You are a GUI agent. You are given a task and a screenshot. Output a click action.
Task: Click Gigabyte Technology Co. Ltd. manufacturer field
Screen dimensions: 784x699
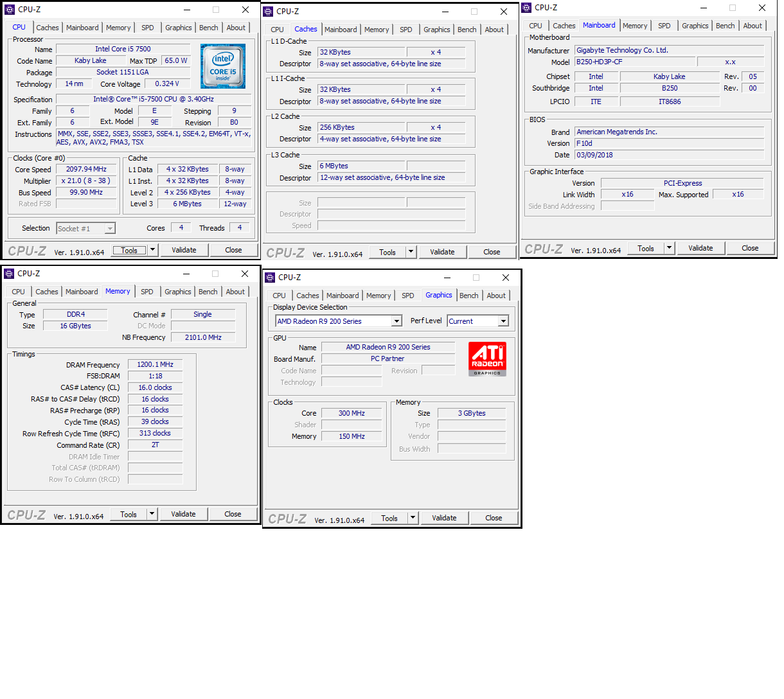[x=670, y=50]
